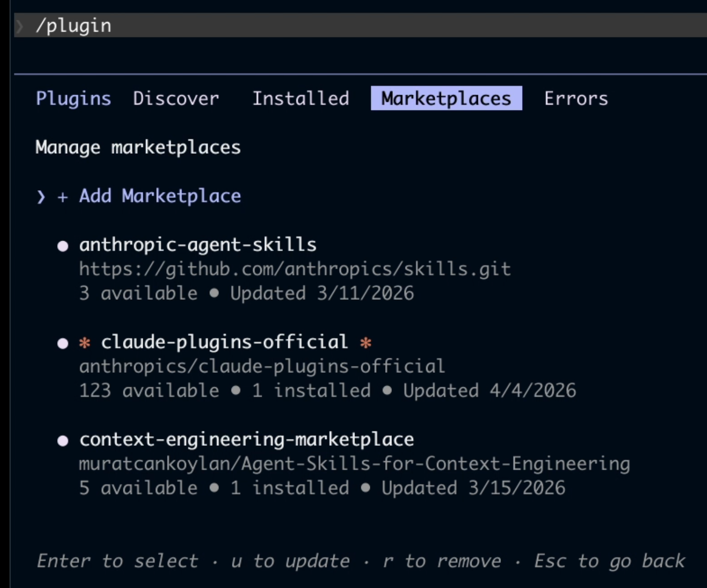The height and width of the screenshot is (588, 707).
Task: Click 'Updated 3/11/2026' text
Action: (x=322, y=294)
